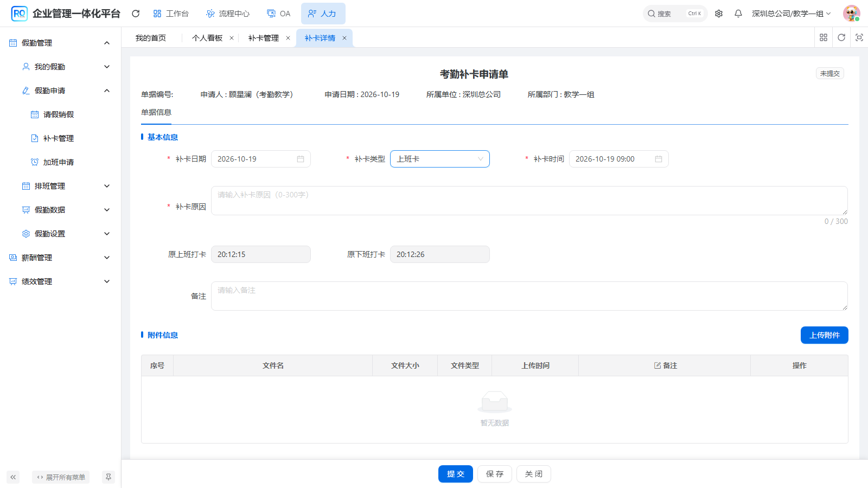Click the header search box
The width and height of the screenshot is (868, 488).
click(x=675, y=14)
